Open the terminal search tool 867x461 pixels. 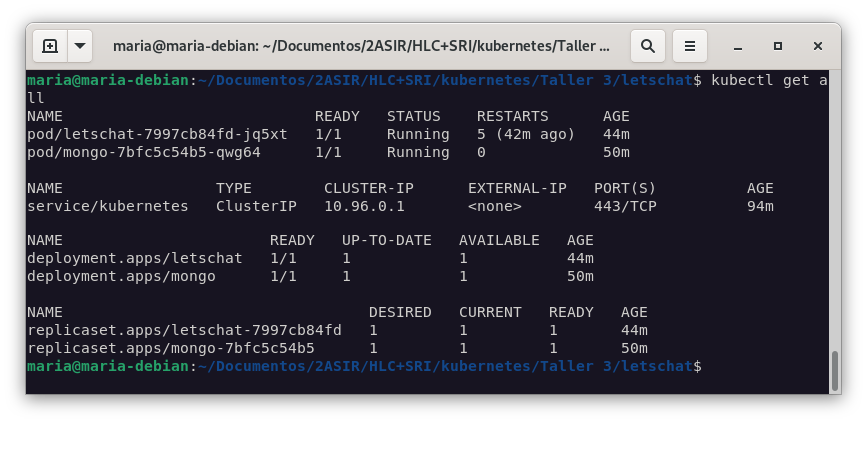click(x=647, y=45)
